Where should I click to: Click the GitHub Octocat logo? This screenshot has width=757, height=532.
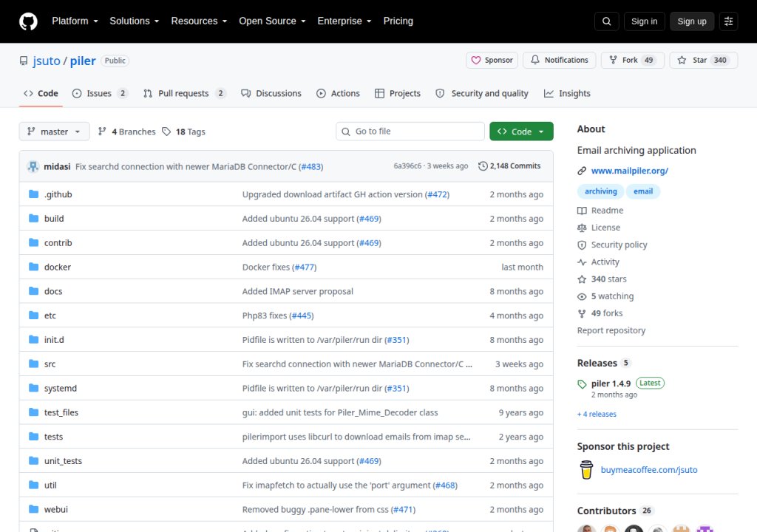point(28,21)
